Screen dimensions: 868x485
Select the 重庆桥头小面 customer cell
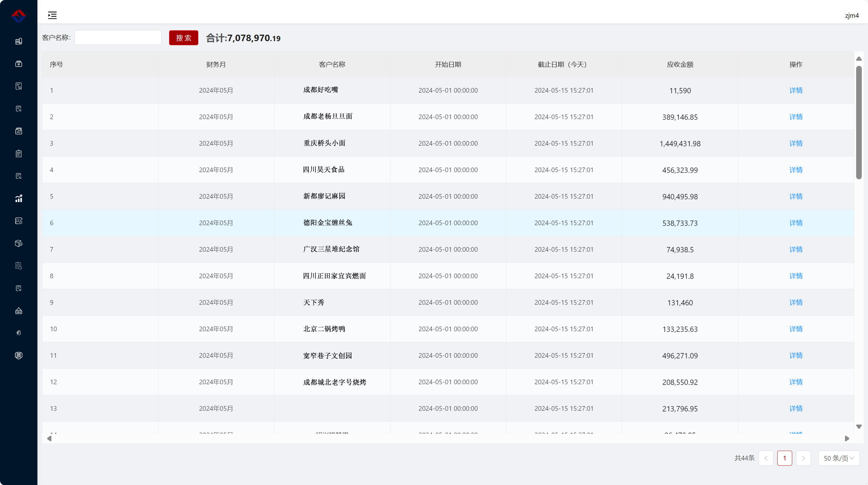[x=332, y=143]
